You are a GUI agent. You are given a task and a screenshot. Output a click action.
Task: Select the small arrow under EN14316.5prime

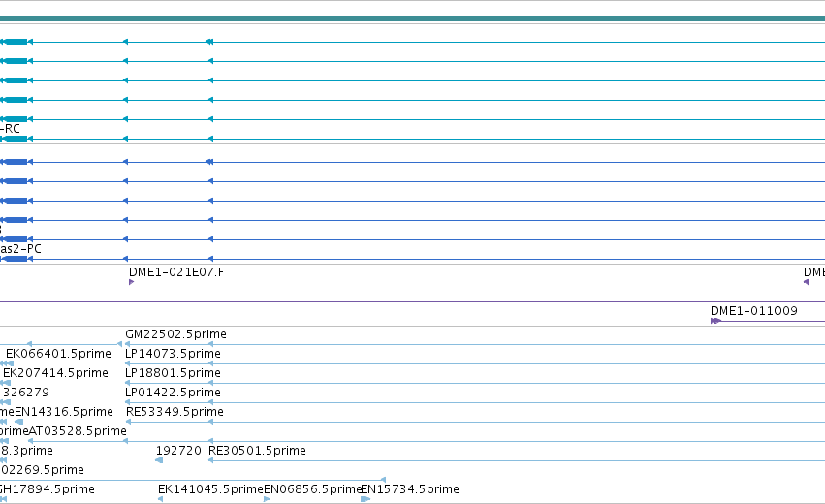(19, 422)
